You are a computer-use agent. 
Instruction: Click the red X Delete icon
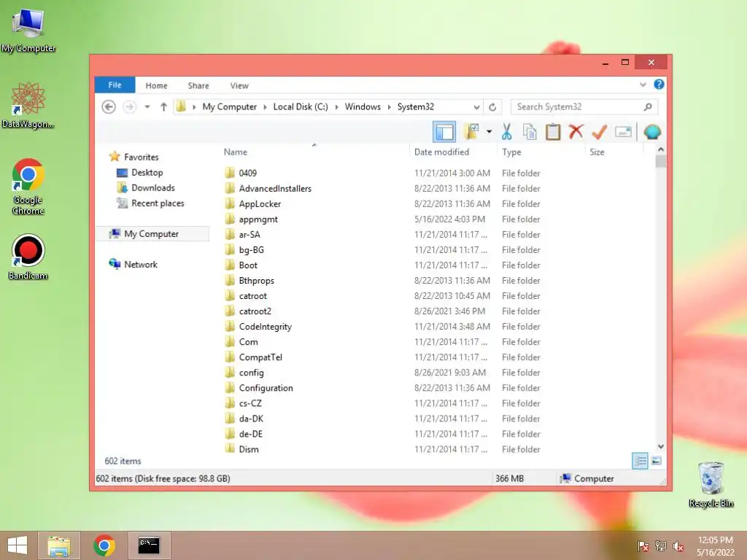click(x=576, y=131)
